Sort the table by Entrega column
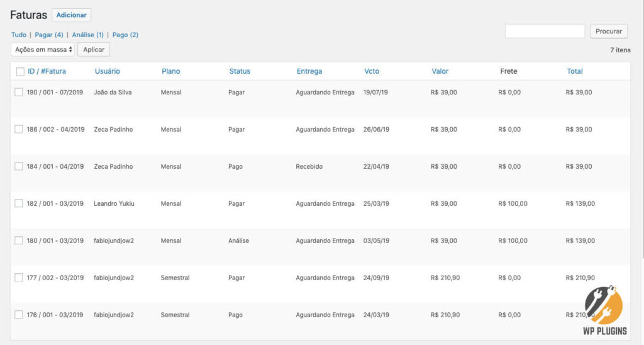The width and height of the screenshot is (644, 345). click(x=309, y=71)
